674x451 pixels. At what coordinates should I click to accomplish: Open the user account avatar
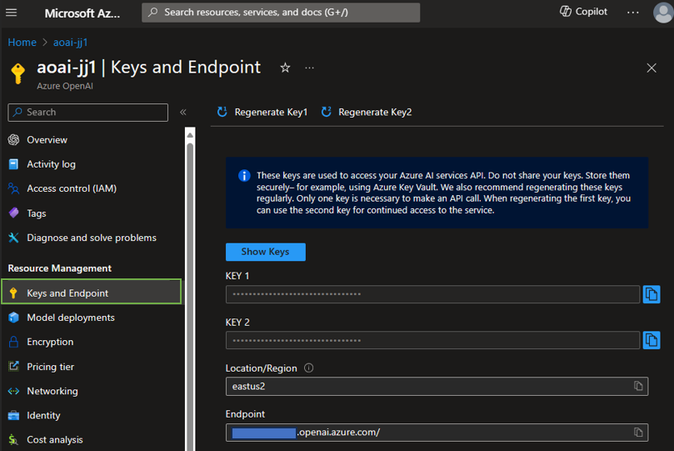tap(663, 12)
